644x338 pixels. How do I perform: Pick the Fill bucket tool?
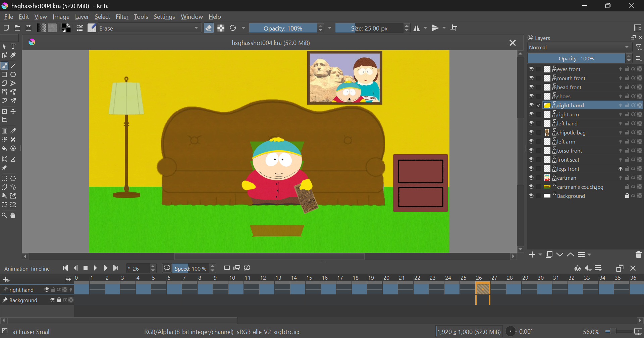click(x=4, y=149)
